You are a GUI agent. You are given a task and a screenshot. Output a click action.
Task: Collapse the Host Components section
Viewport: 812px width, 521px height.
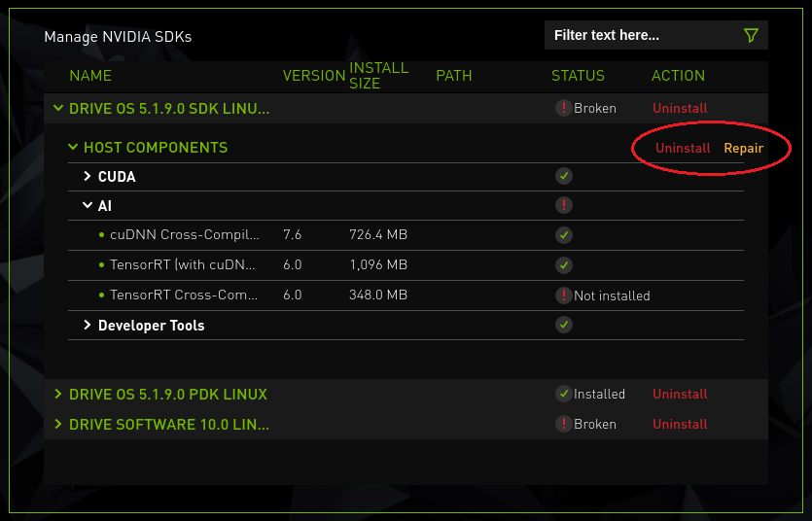pyautogui.click(x=73, y=148)
